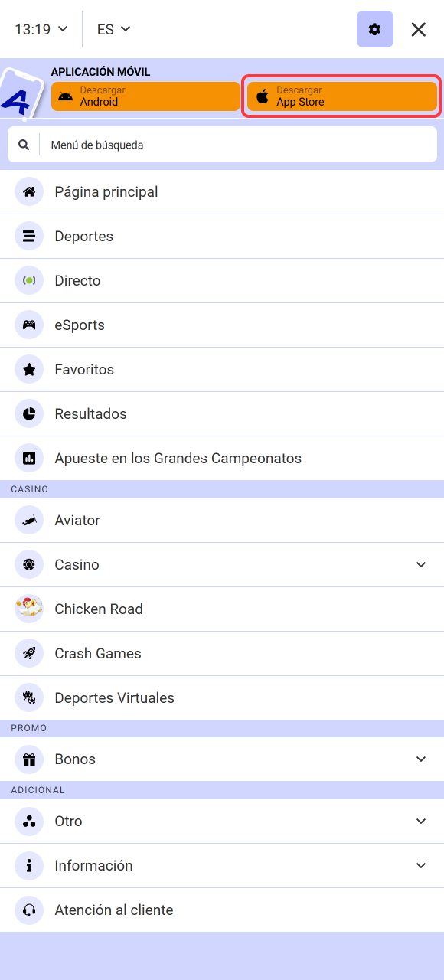The width and height of the screenshot is (444, 980).
Task: Select the Deportes sports icon
Action: pos(28,236)
